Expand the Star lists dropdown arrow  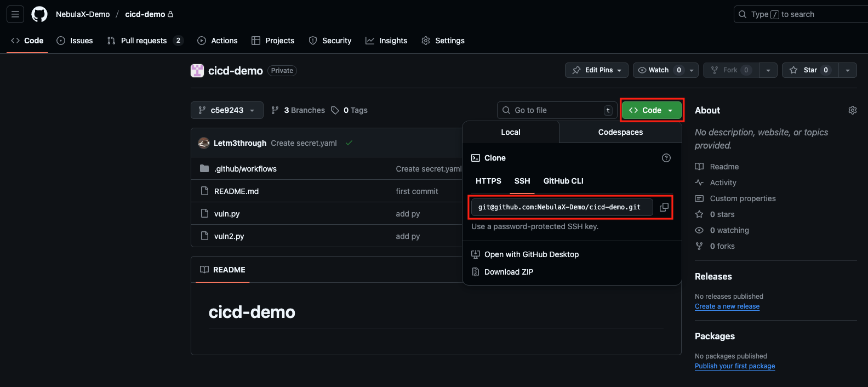click(x=848, y=70)
